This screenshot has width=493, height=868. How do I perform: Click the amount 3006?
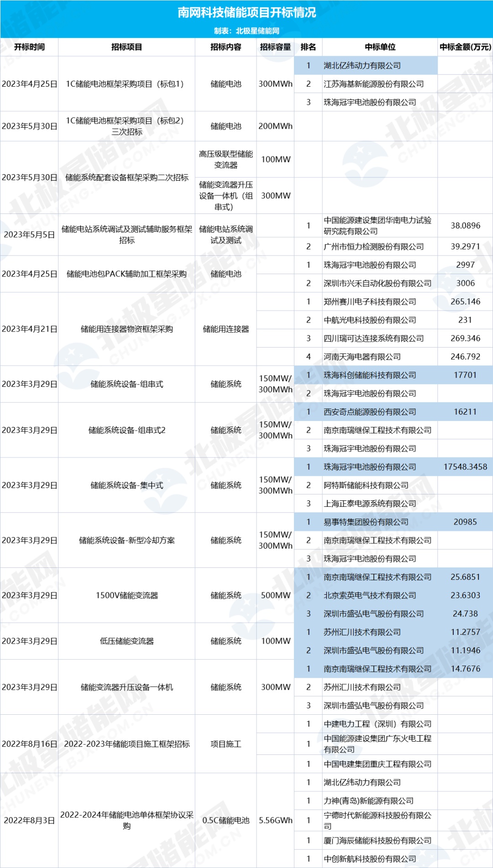tap(465, 283)
